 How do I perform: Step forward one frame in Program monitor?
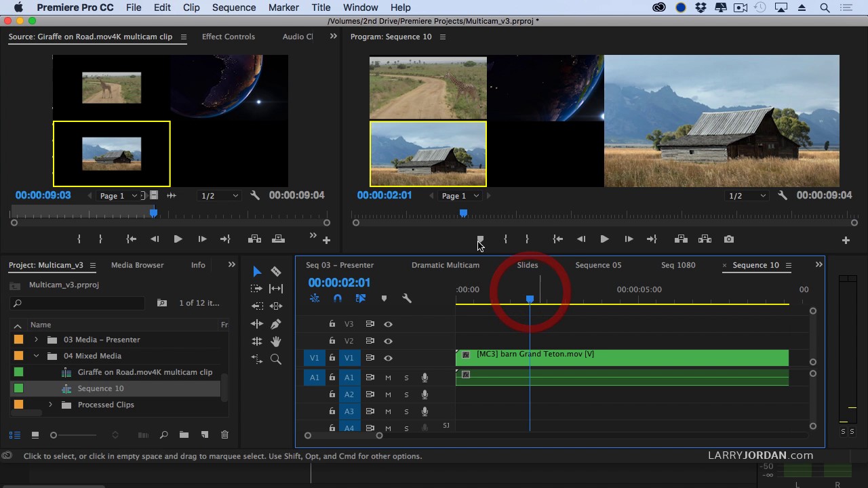pyautogui.click(x=629, y=239)
